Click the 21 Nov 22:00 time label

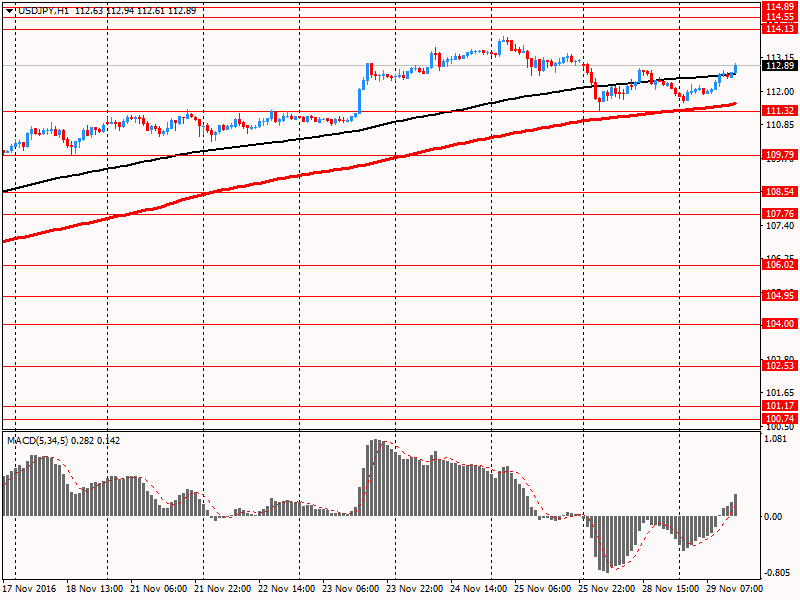223,589
